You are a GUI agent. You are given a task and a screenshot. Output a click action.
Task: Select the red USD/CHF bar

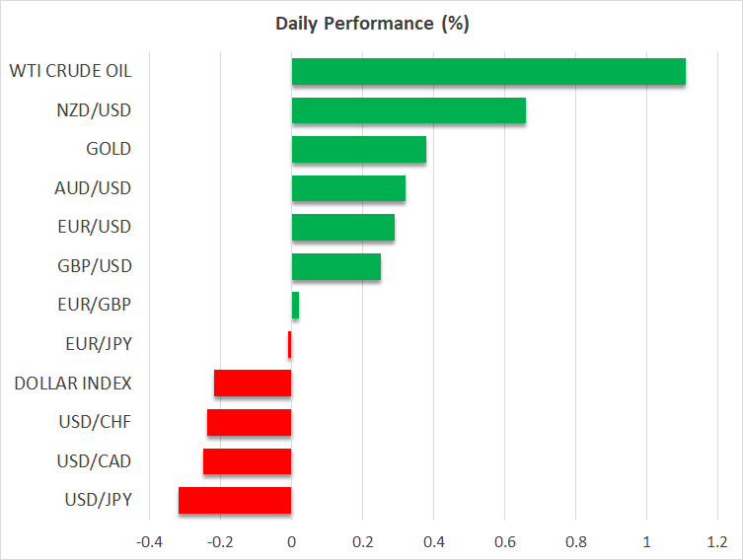point(249,422)
